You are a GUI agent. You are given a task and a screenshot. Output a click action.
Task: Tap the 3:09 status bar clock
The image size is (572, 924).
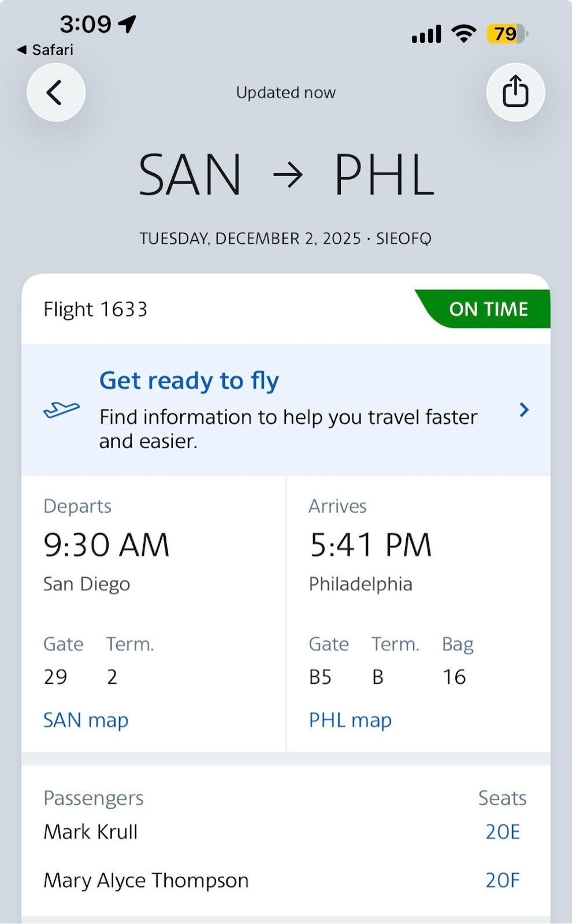click(85, 24)
